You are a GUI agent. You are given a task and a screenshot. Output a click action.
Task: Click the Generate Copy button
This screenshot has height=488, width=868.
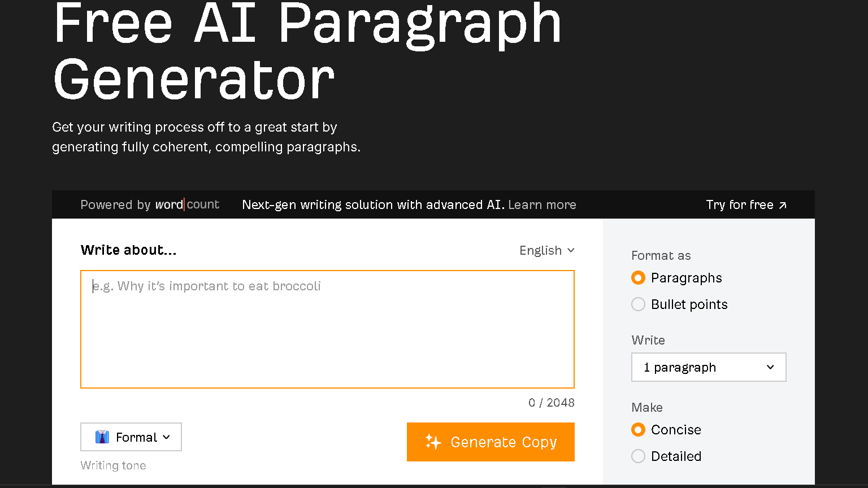click(x=491, y=442)
